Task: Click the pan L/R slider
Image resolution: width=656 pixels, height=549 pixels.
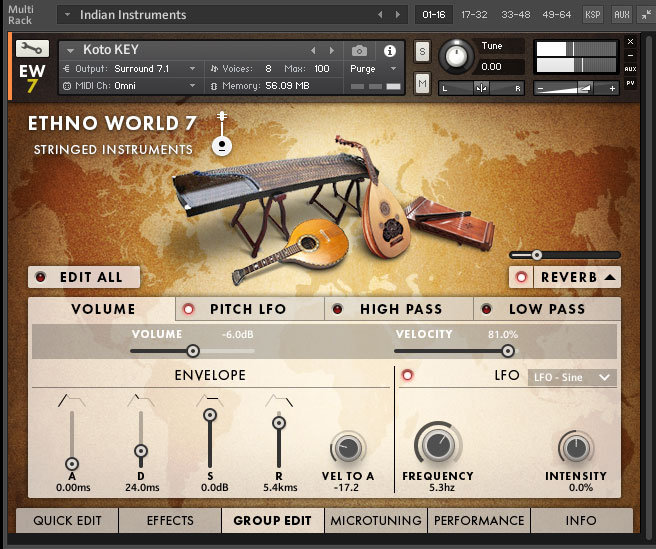Action: (481, 88)
